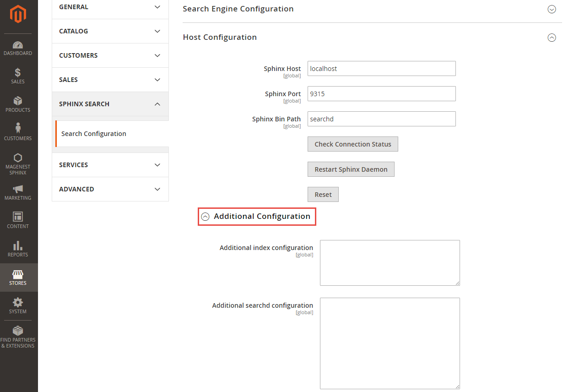574x392 pixels.
Task: Select the Magenest Sphinx sidebar icon
Action: (18, 163)
